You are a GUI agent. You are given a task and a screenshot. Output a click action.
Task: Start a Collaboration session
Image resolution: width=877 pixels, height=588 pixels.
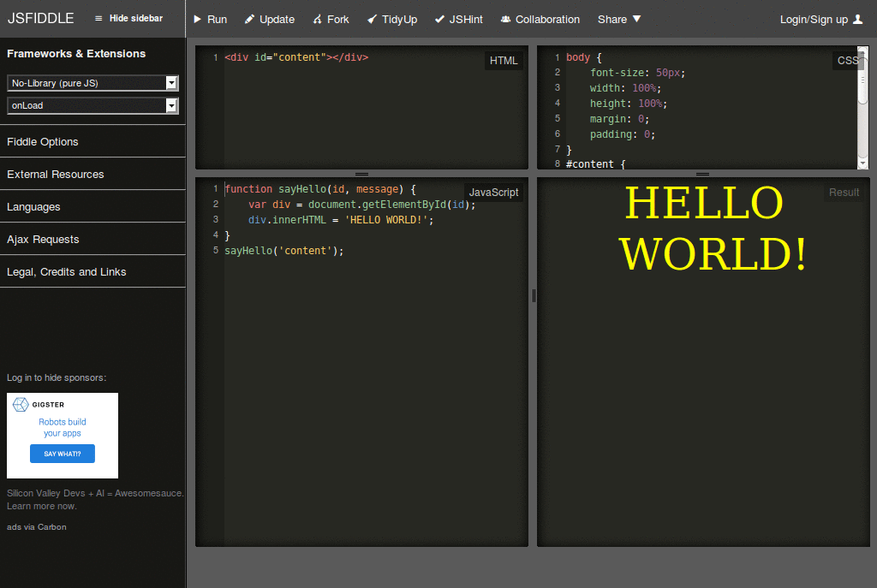point(540,19)
